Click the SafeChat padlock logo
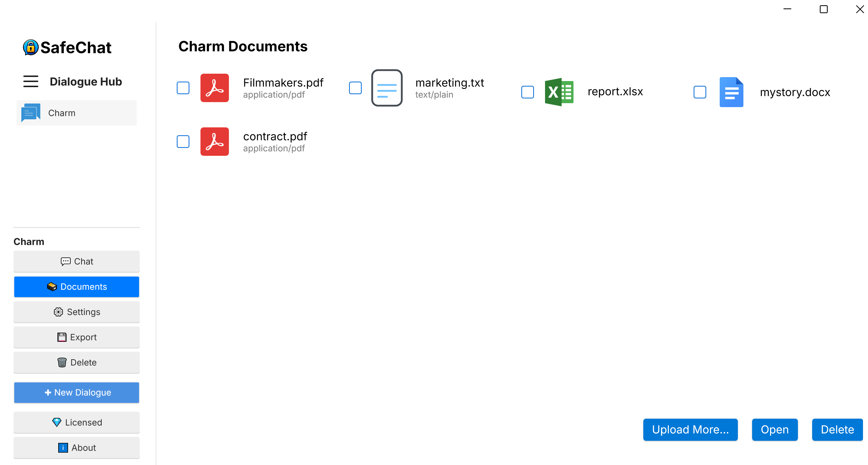 point(30,47)
